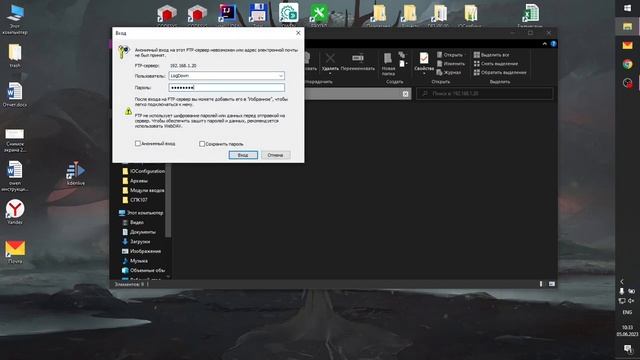Launch Yandex browser from desktop
The width and height of the screenshot is (640, 360).
pos(15,212)
